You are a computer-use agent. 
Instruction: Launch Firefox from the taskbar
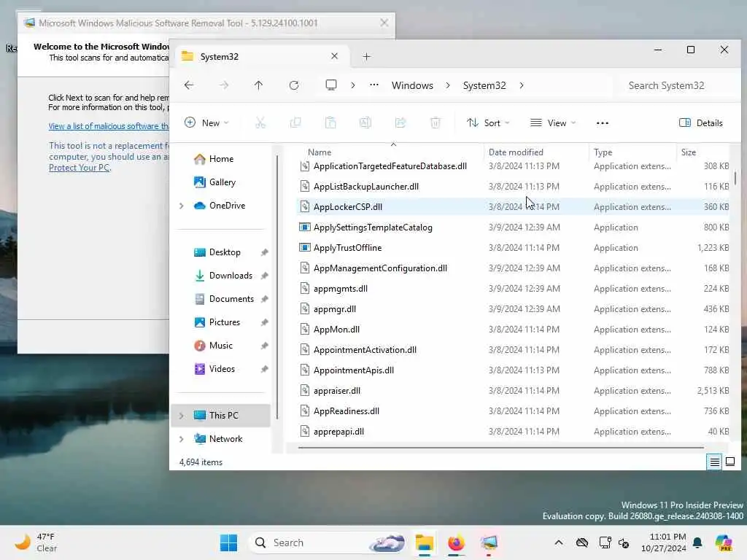pyautogui.click(x=457, y=542)
